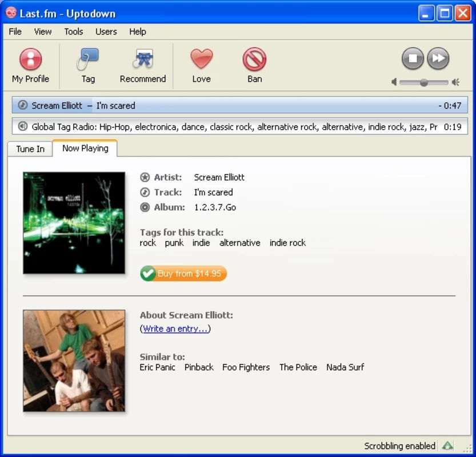Click the Recommend ribbon icon
This screenshot has height=457, width=476.
pyautogui.click(x=143, y=59)
